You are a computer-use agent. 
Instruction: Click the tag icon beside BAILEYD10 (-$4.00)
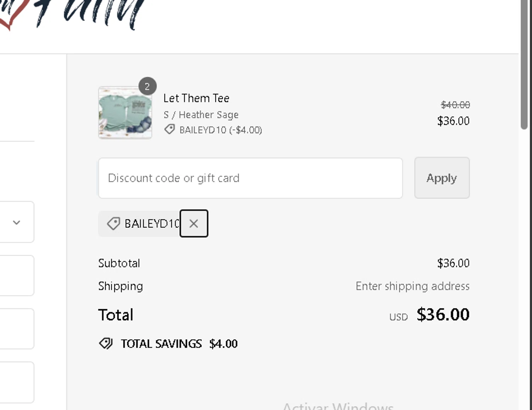pos(170,130)
